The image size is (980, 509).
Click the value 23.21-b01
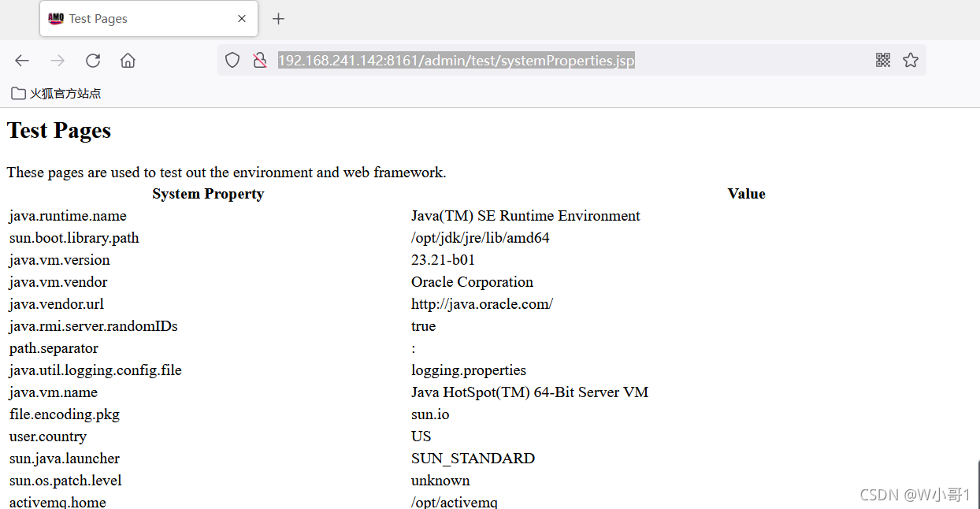[443, 260]
